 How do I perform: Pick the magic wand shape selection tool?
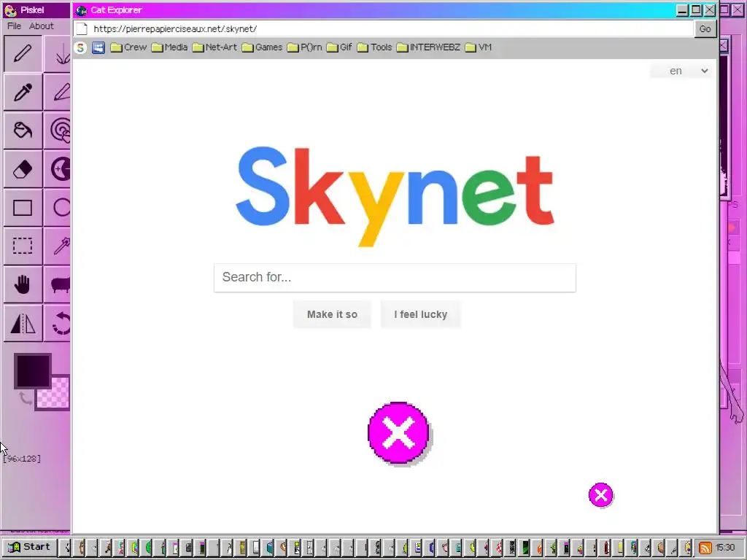[57, 246]
